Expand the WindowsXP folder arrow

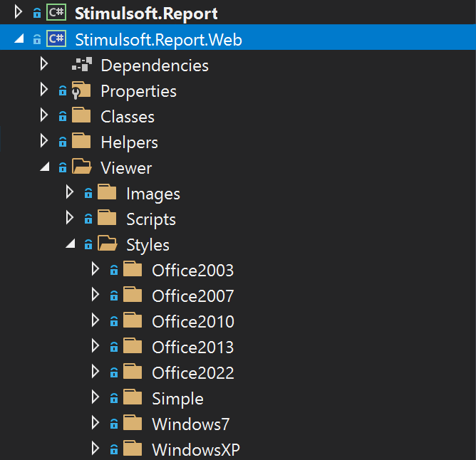pos(95,449)
